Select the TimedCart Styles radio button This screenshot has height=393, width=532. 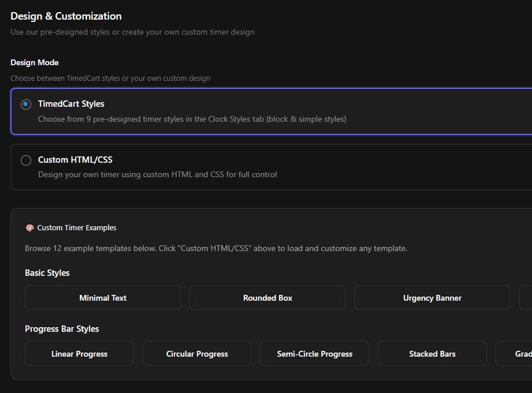(25, 104)
